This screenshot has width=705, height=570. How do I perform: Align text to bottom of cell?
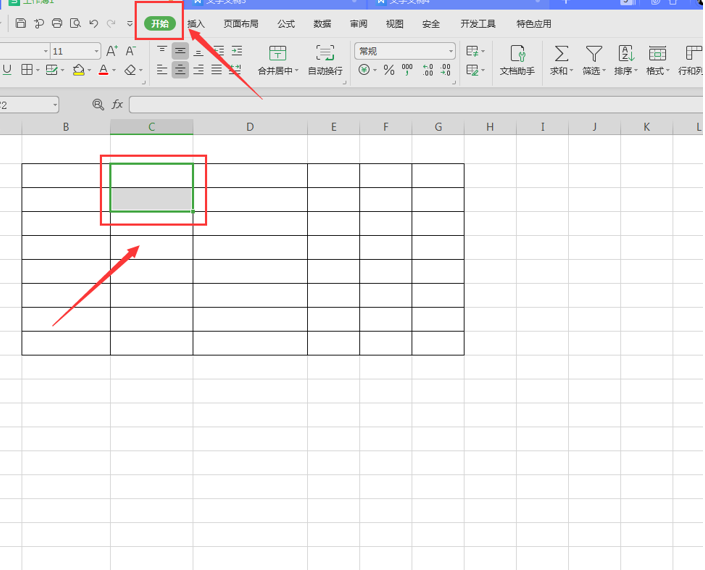click(x=198, y=51)
